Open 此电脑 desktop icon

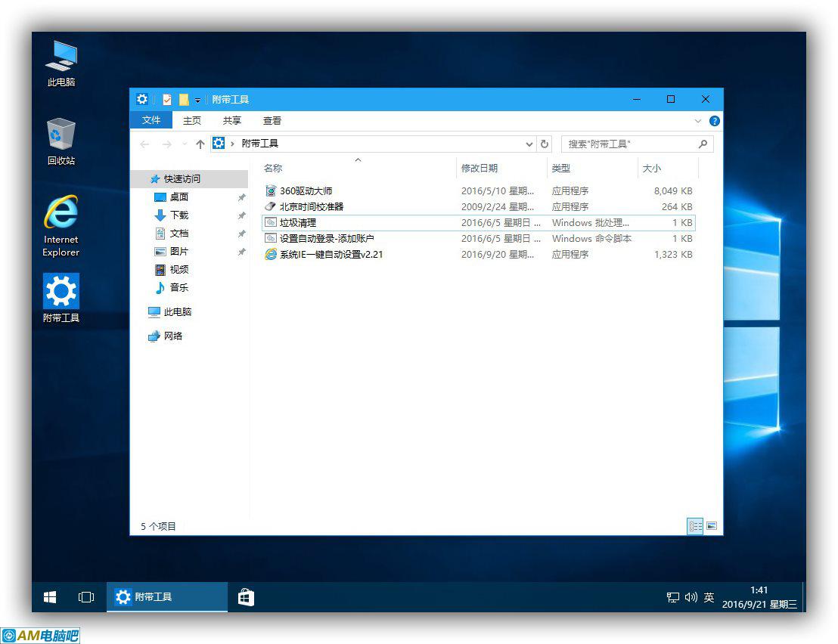[x=61, y=63]
